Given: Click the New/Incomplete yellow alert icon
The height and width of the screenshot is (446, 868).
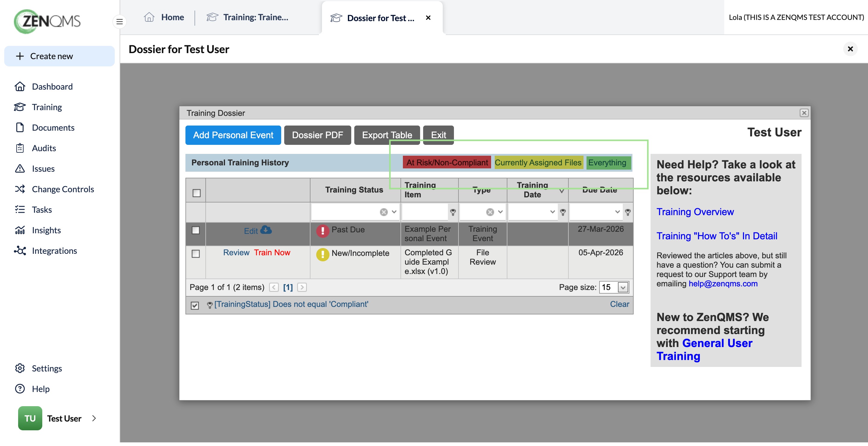Looking at the screenshot, I should [x=323, y=254].
